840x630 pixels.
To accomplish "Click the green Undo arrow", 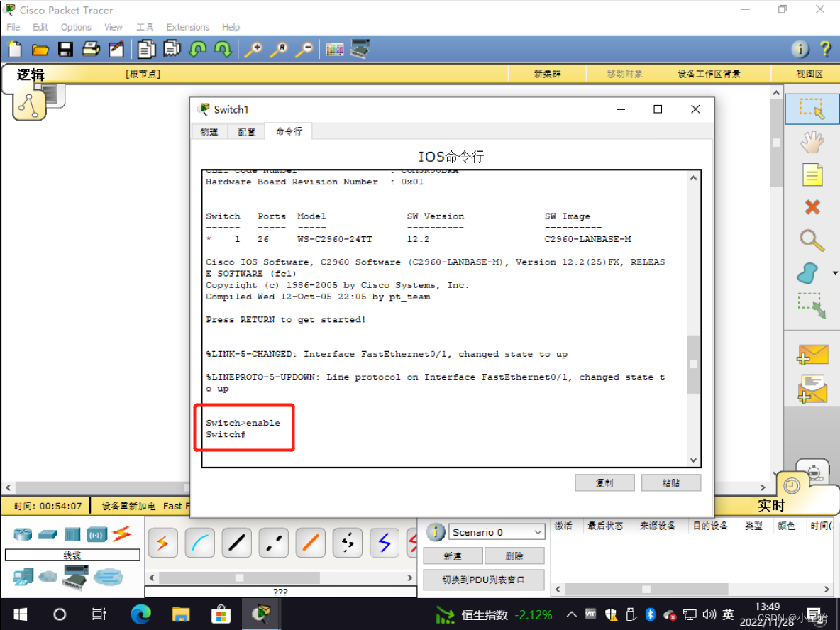I will pos(198,49).
